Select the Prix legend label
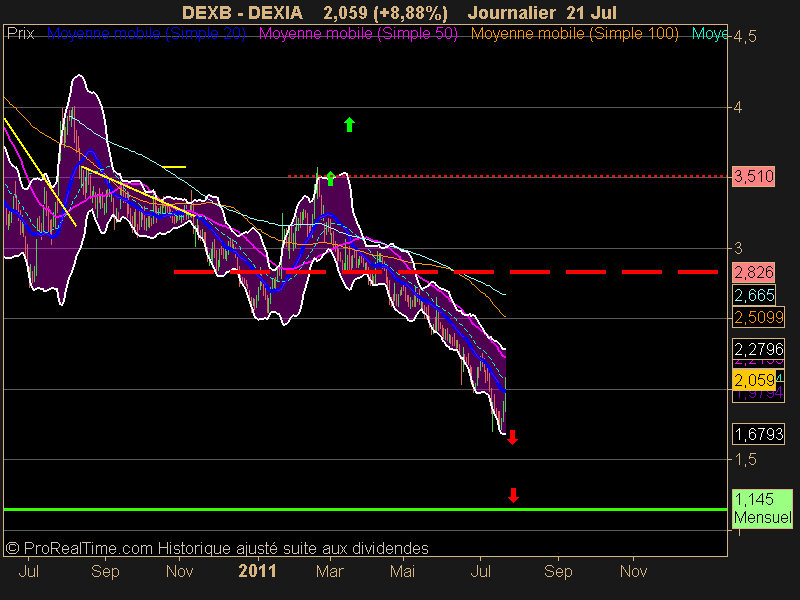 tap(20, 34)
